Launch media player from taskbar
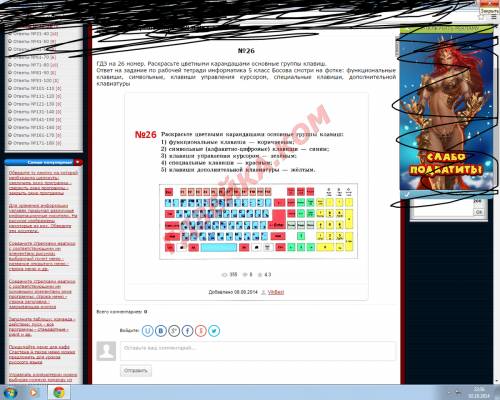The image size is (500, 400). pos(33,392)
